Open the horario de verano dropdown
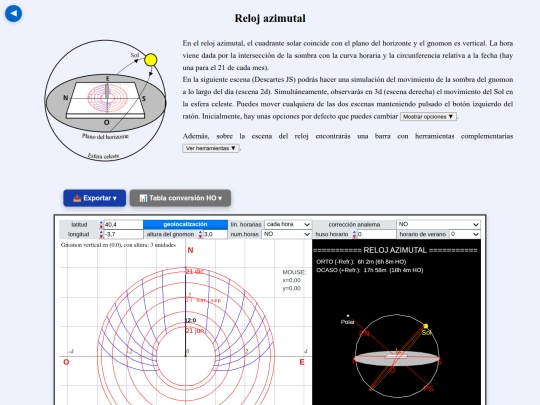540x405 pixels. point(465,234)
